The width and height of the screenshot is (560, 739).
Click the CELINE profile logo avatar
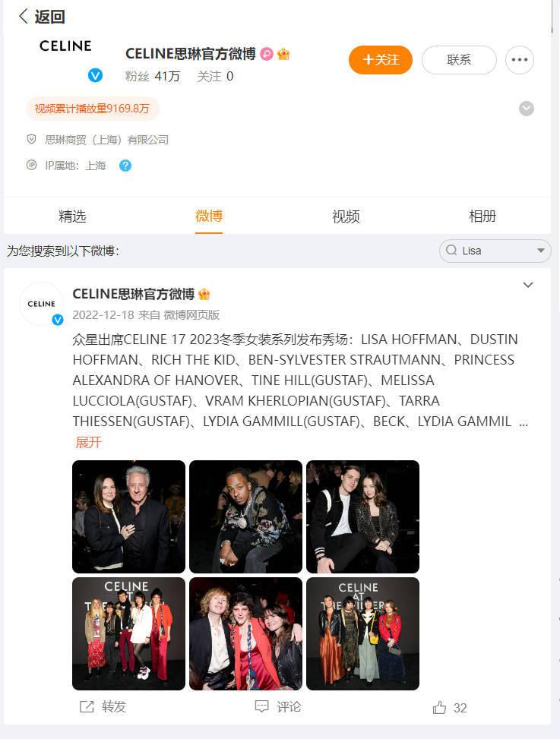pos(65,46)
